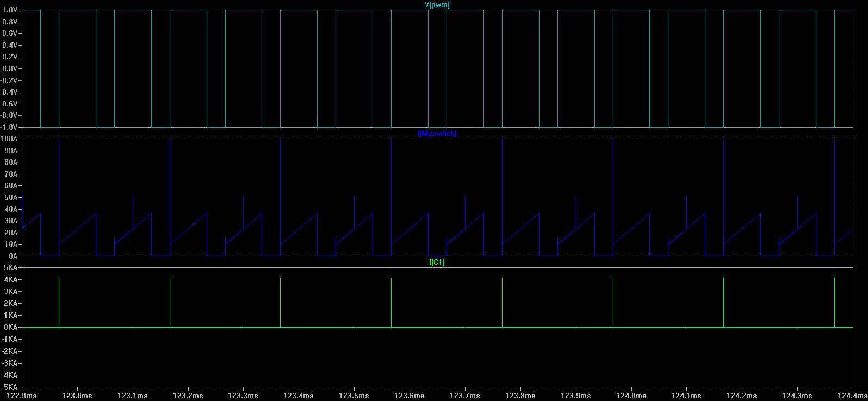868x401 pixels.
Task: Click the 100A axis value
Action: (9, 139)
